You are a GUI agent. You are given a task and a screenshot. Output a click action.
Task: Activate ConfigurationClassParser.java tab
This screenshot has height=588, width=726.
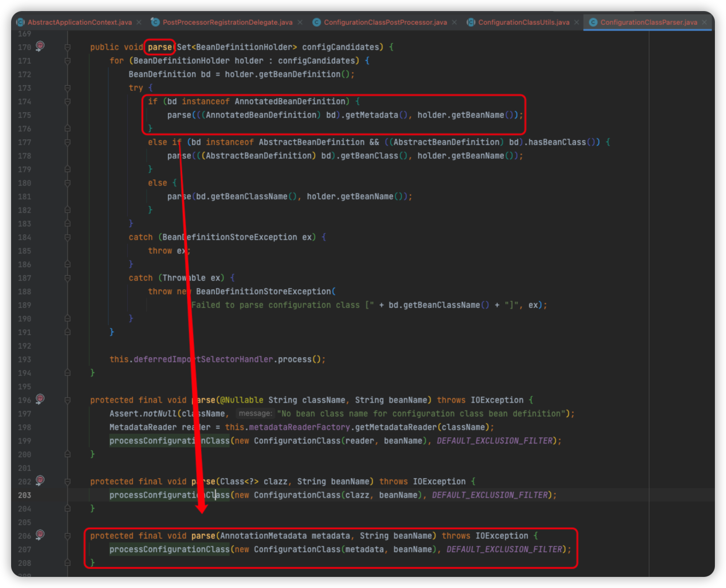click(649, 22)
